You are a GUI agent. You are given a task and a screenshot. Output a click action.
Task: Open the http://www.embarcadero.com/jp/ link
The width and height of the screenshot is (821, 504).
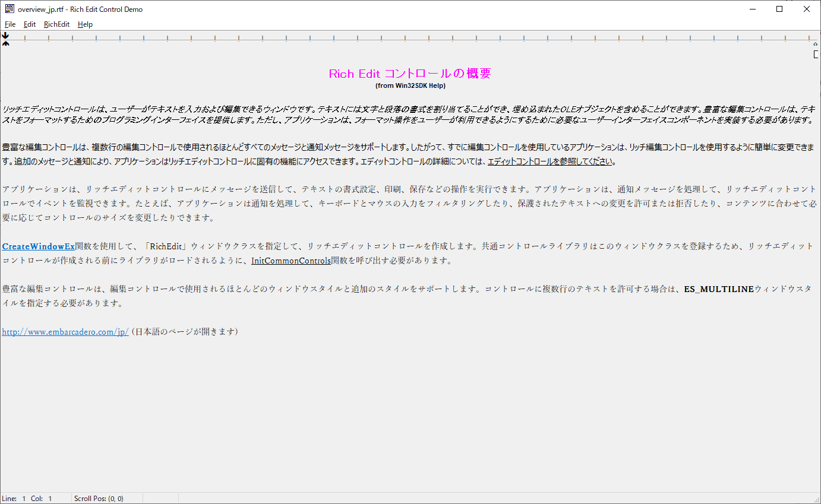(65, 332)
